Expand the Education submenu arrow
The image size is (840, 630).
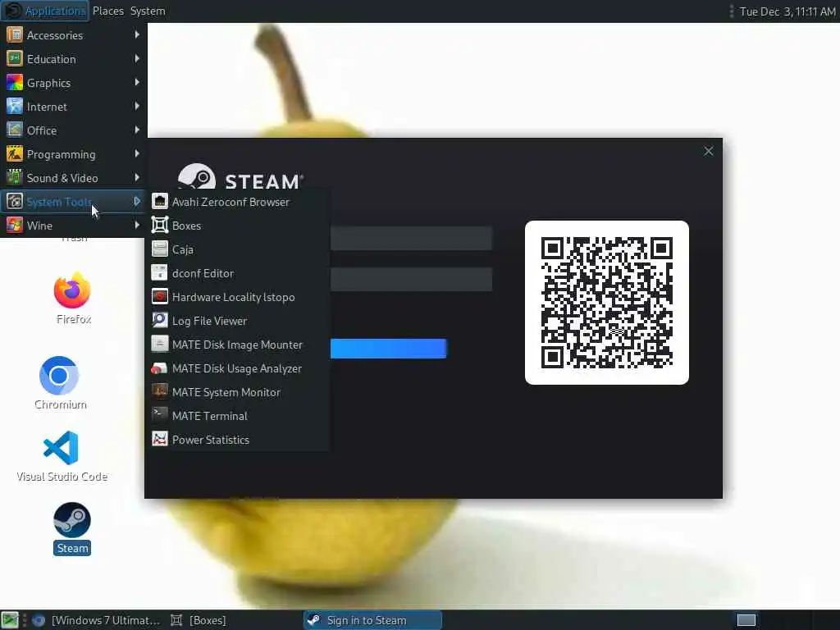137,58
